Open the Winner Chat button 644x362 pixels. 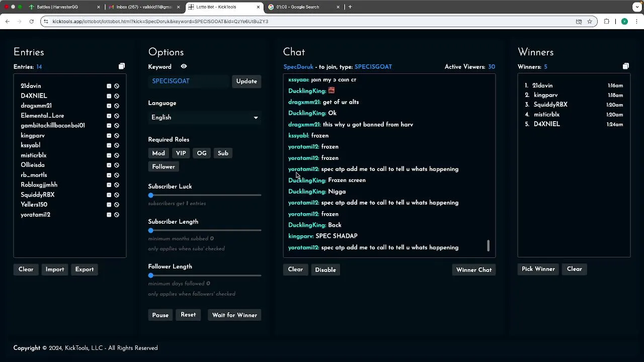tap(474, 270)
